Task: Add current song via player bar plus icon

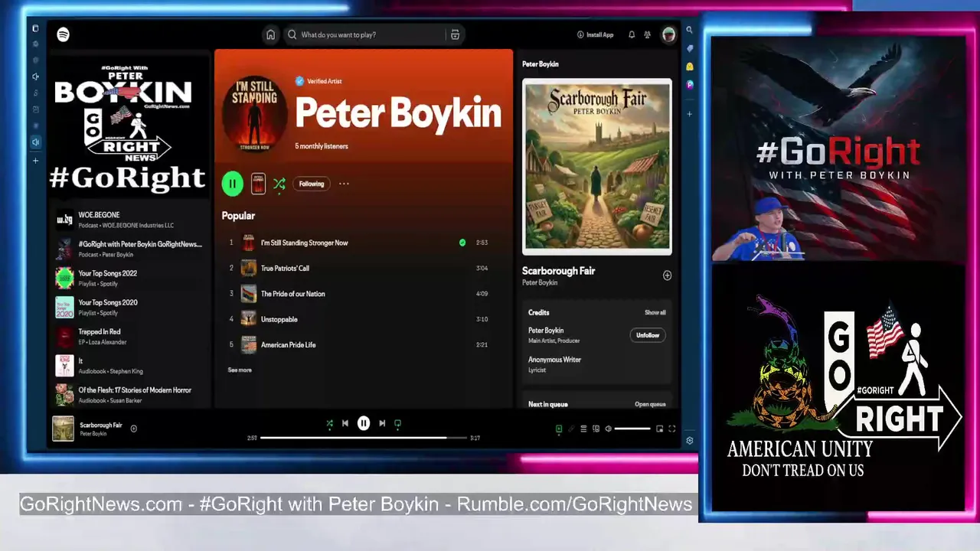Action: [133, 429]
